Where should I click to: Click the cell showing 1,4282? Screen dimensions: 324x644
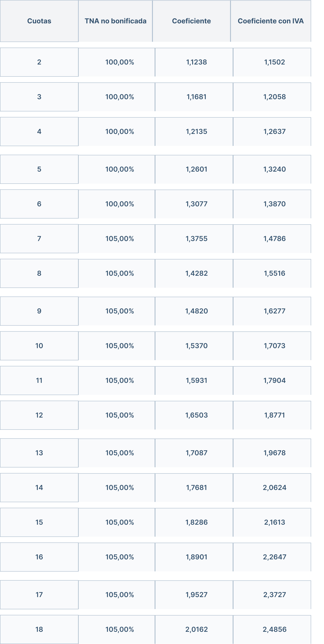point(196,274)
